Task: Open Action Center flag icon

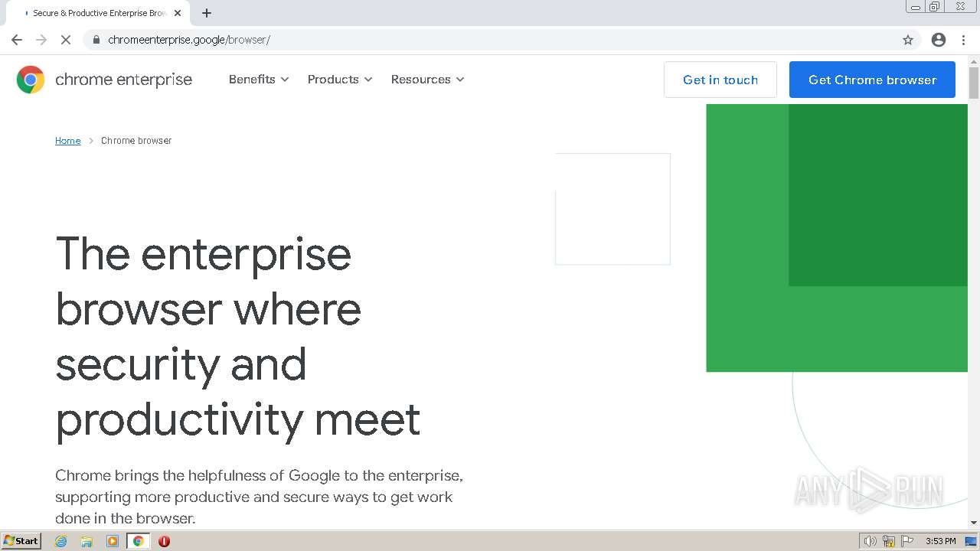Action: click(907, 541)
